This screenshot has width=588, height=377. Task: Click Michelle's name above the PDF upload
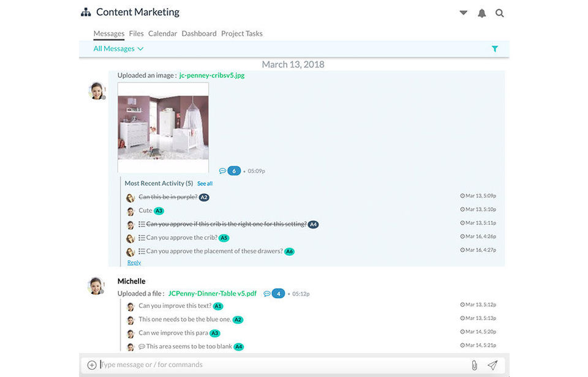tap(131, 281)
